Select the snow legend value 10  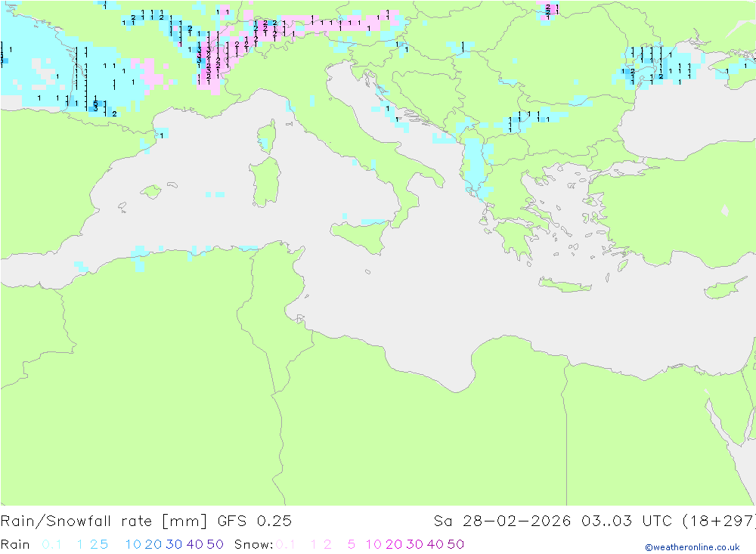coord(373,544)
